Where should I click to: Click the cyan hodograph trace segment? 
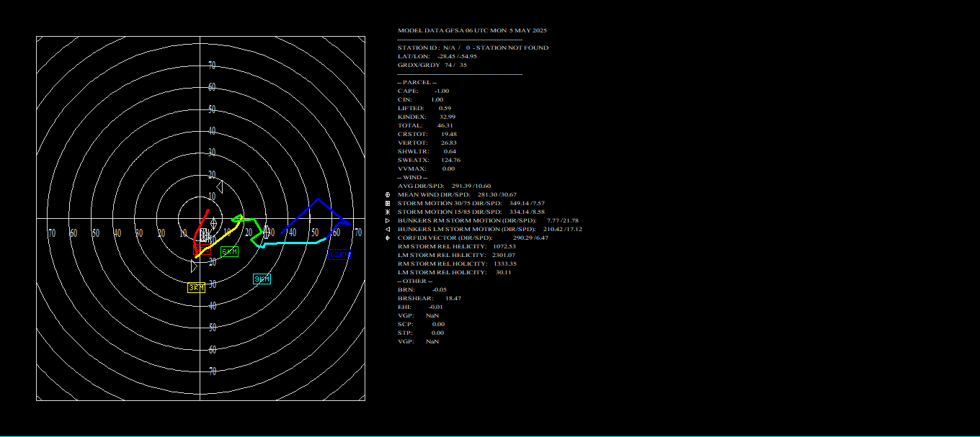click(x=295, y=242)
